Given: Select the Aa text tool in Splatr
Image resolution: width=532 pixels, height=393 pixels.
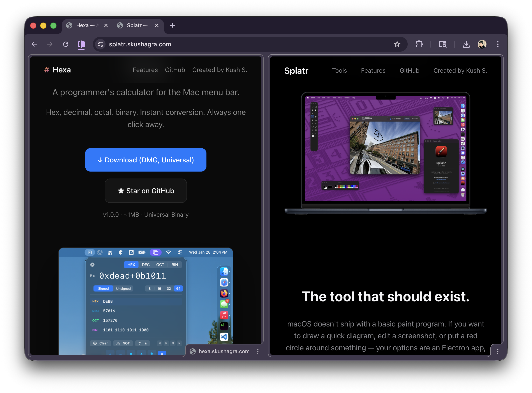Looking at the screenshot, I should pyautogui.click(x=316, y=120).
